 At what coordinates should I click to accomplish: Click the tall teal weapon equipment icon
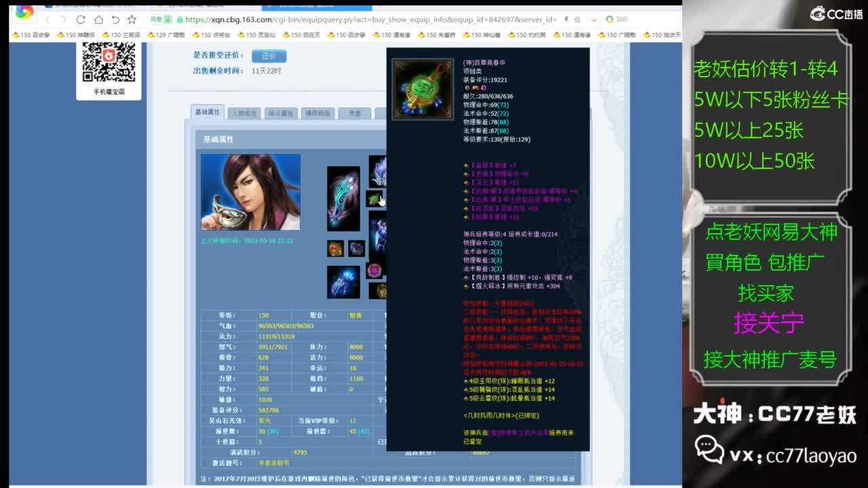pyautogui.click(x=343, y=199)
